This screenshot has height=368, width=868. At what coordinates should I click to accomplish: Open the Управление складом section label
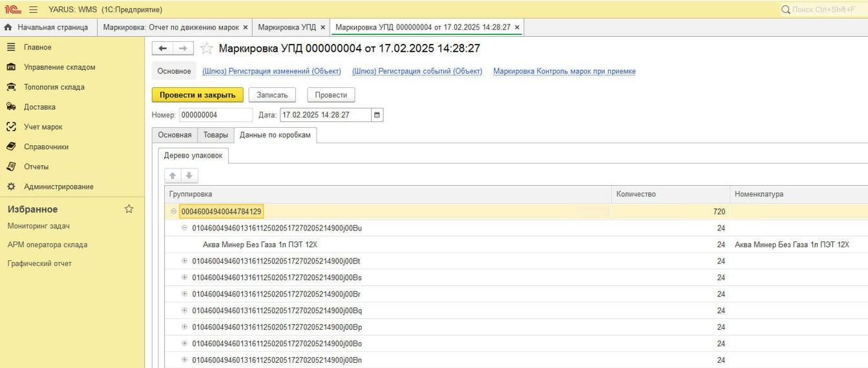click(59, 67)
